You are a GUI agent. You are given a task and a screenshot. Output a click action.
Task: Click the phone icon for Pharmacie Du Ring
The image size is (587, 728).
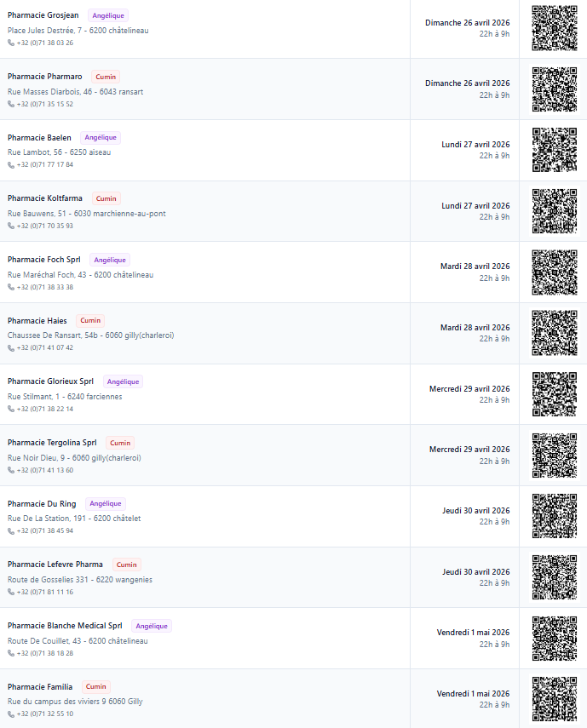coord(11,530)
